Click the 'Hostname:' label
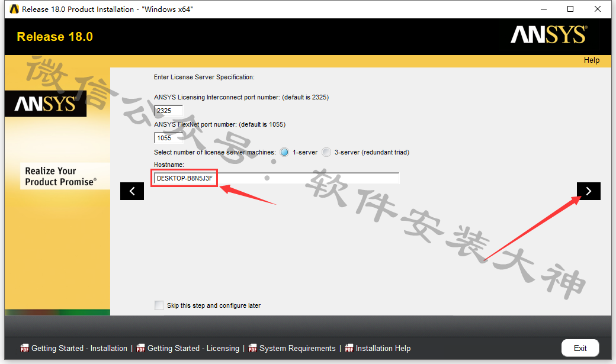The height and width of the screenshot is (364, 616). point(169,165)
